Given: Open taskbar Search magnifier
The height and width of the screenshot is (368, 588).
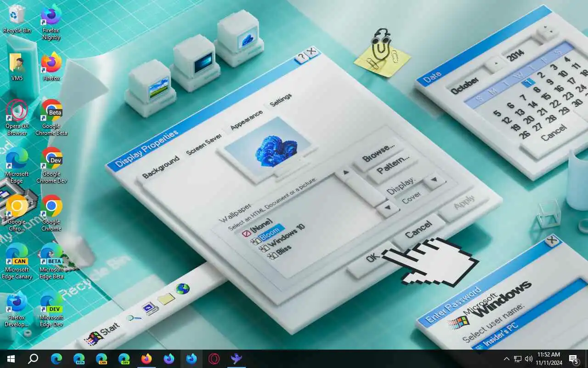Looking at the screenshot, I should (33, 359).
